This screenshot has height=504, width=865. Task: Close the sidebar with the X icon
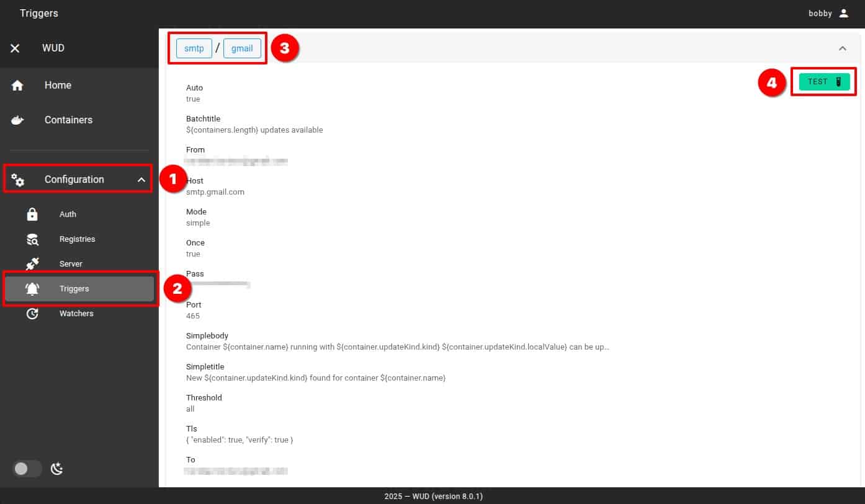pyautogui.click(x=15, y=48)
